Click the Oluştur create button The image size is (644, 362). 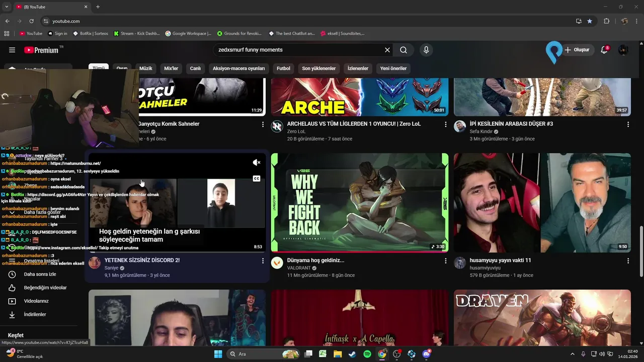point(577,50)
